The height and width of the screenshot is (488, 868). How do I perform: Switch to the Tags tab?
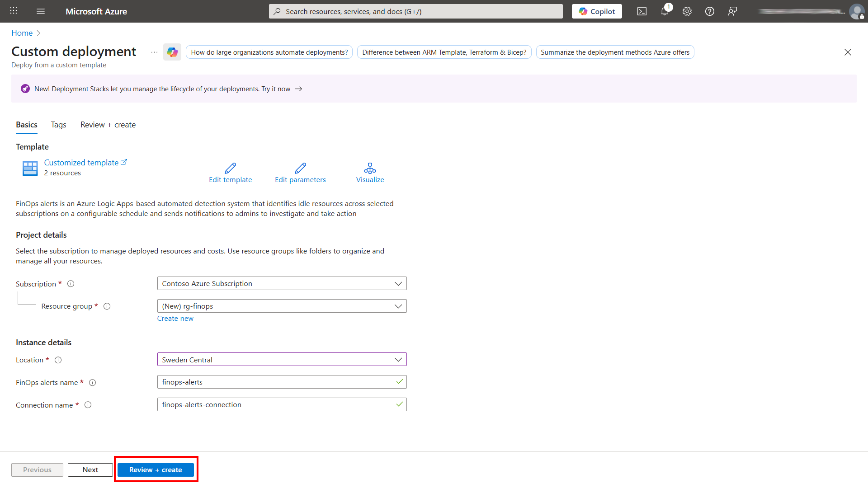click(58, 125)
